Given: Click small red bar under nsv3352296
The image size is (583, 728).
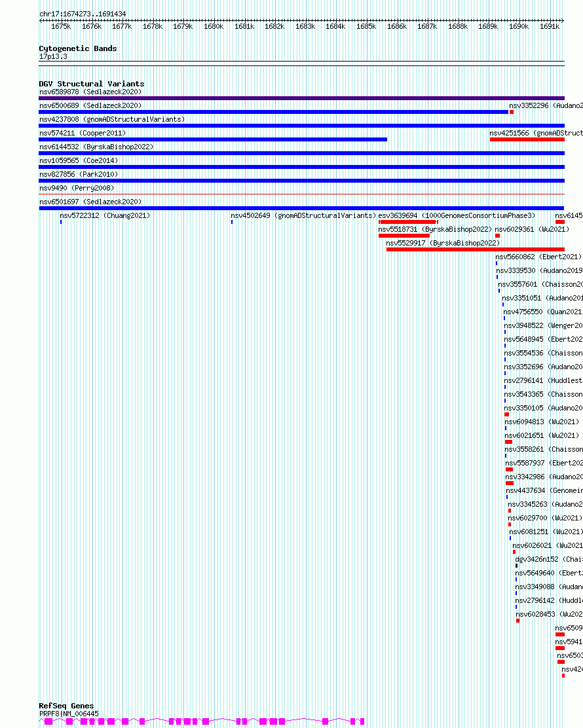Looking at the screenshot, I should pyautogui.click(x=512, y=112).
